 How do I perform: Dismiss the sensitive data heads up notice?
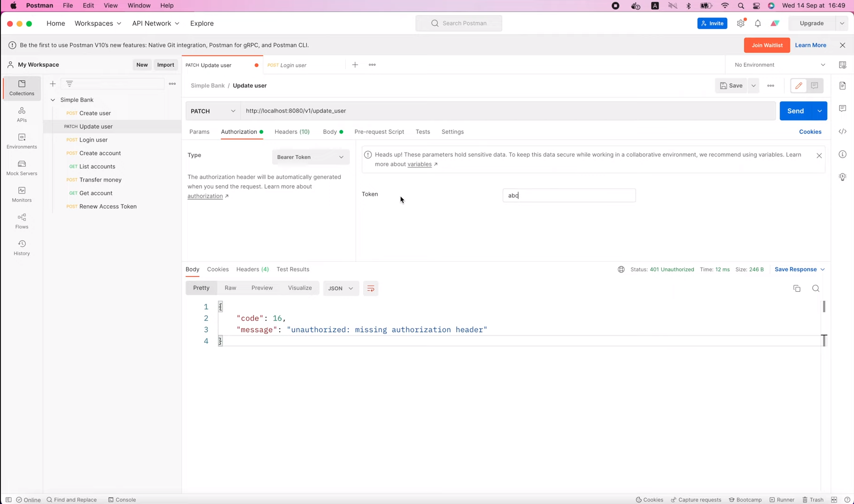[819, 156]
